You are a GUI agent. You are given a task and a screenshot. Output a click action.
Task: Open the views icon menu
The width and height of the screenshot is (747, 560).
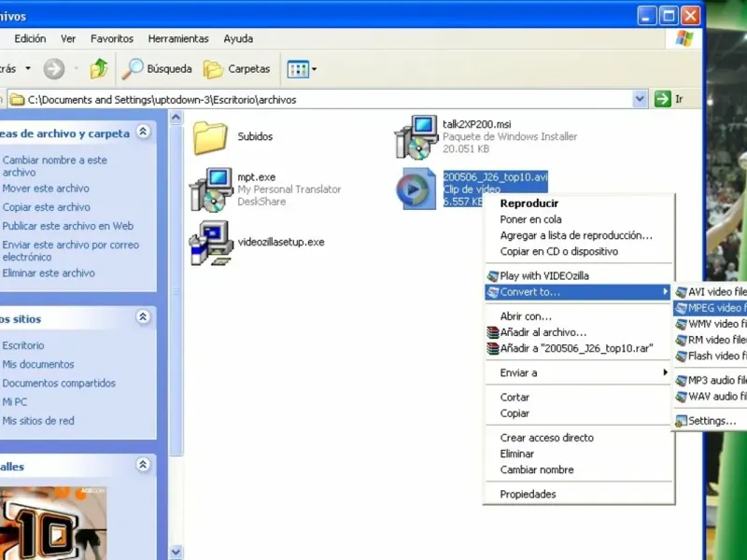tap(302, 69)
